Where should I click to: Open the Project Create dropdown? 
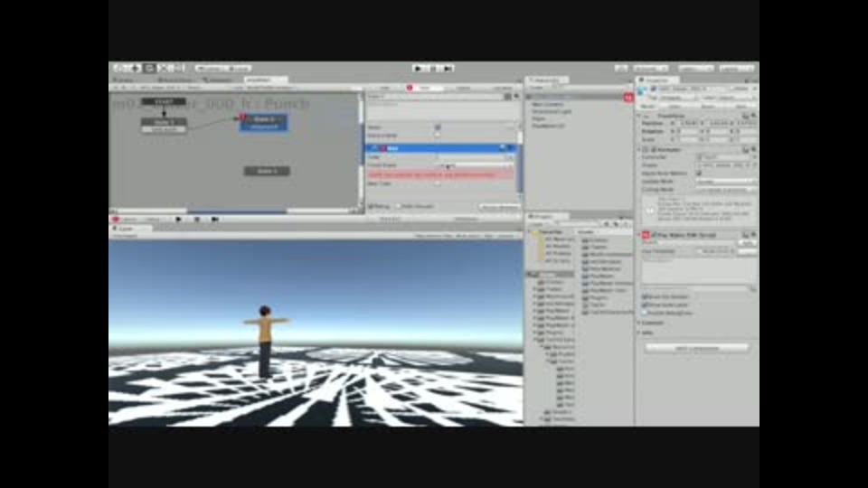click(x=538, y=224)
